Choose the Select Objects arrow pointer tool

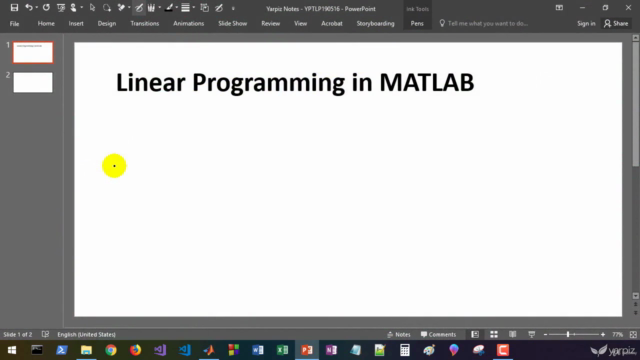pos(92,8)
